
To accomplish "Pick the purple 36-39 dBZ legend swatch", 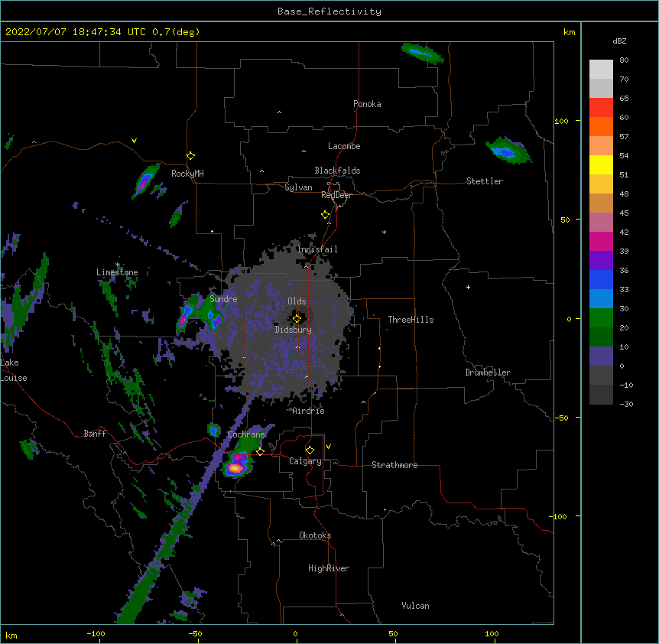I will [601, 261].
